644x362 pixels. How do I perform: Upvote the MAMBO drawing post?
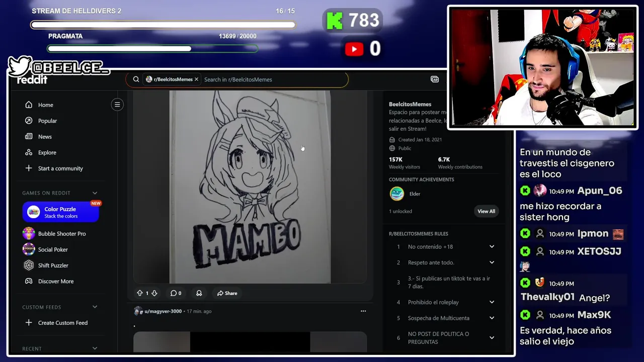coord(140,293)
